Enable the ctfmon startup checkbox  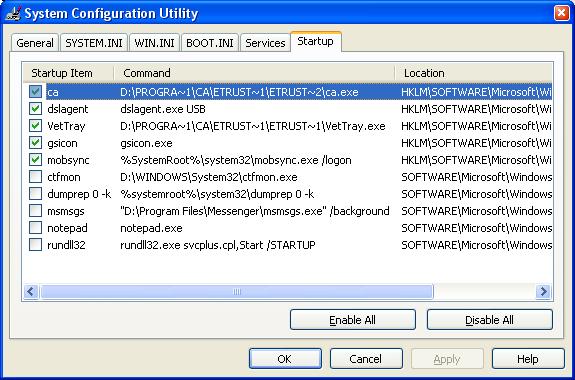[x=36, y=177]
